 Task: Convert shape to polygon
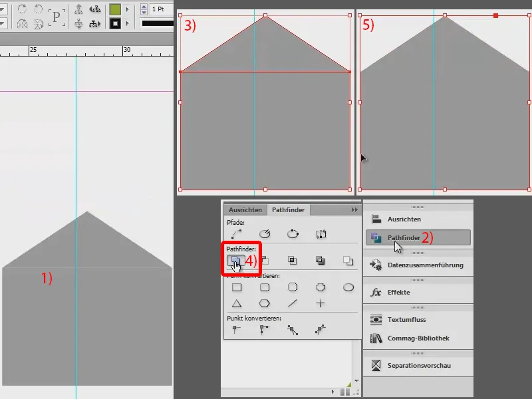coord(264,303)
